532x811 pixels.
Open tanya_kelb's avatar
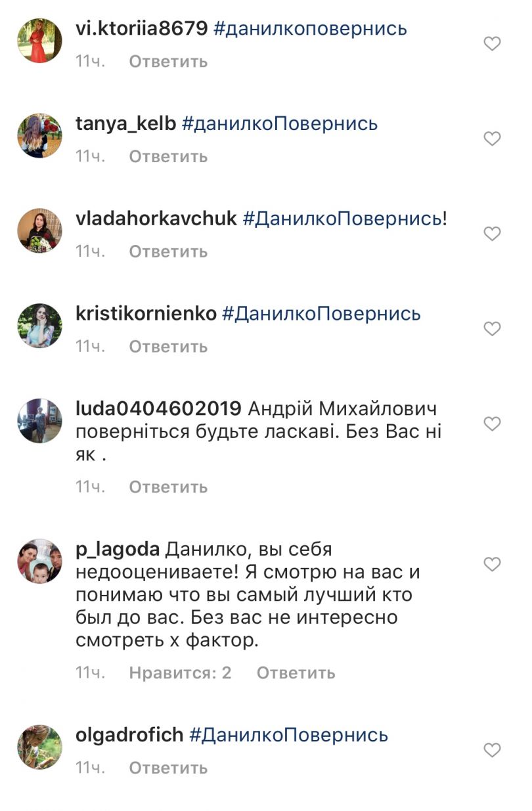[x=39, y=135]
